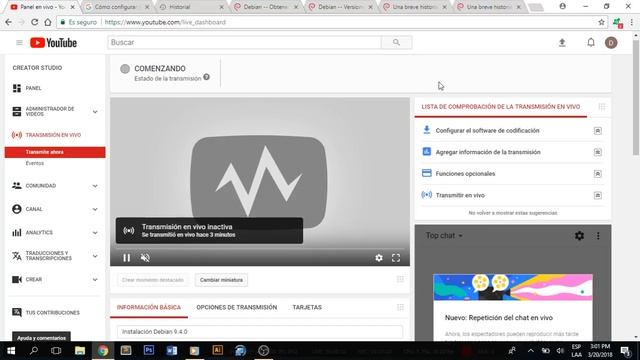Collapse the Agregar información de la transmisión item
This screenshot has height=360, width=640.
click(598, 152)
